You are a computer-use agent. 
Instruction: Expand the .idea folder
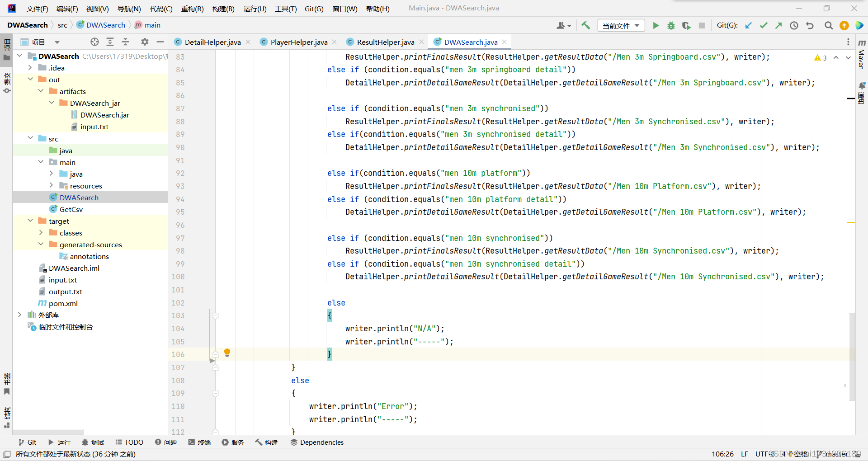pyautogui.click(x=30, y=67)
